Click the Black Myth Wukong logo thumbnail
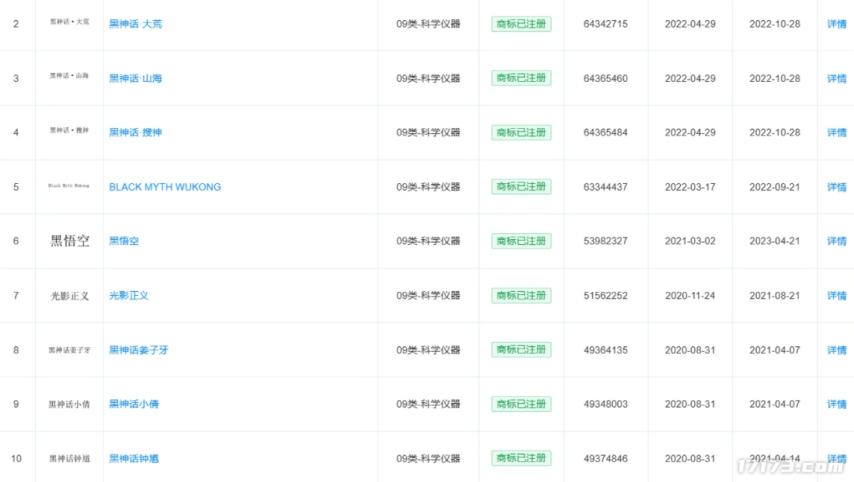 pyautogui.click(x=69, y=186)
